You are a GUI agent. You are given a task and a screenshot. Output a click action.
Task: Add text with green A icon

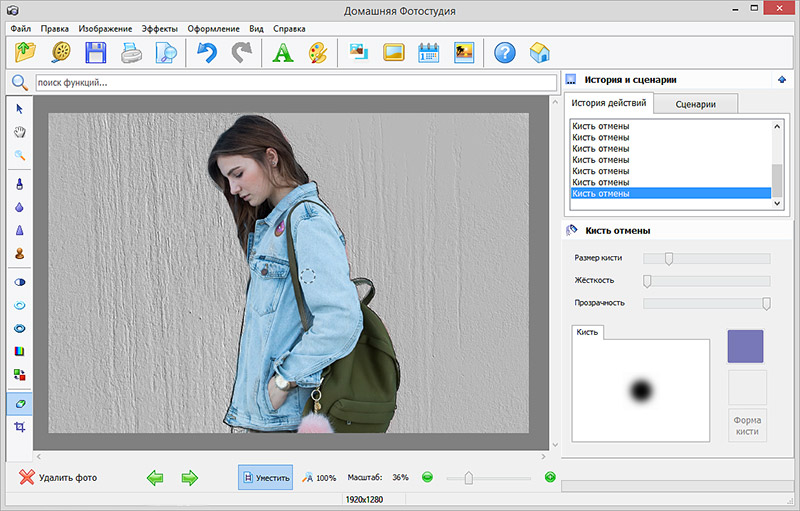point(283,53)
